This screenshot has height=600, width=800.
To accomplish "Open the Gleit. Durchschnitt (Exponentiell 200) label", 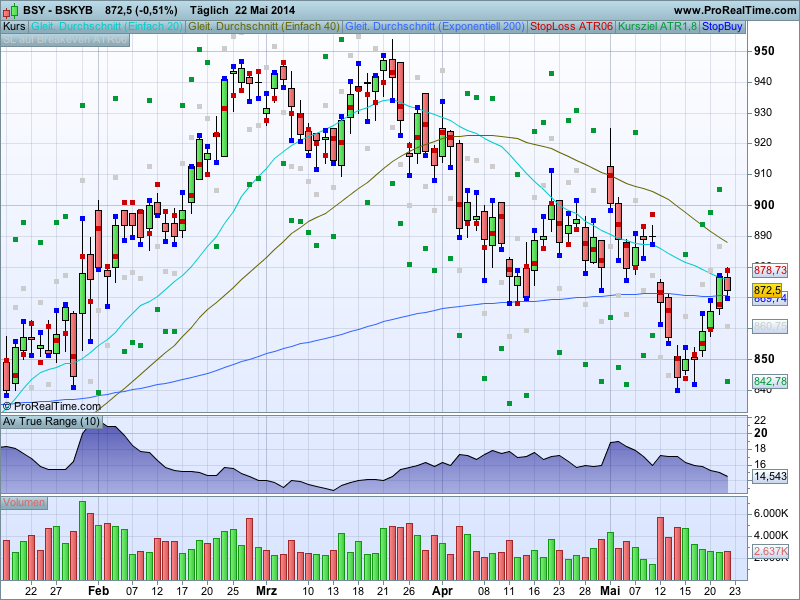I will 435,26.
